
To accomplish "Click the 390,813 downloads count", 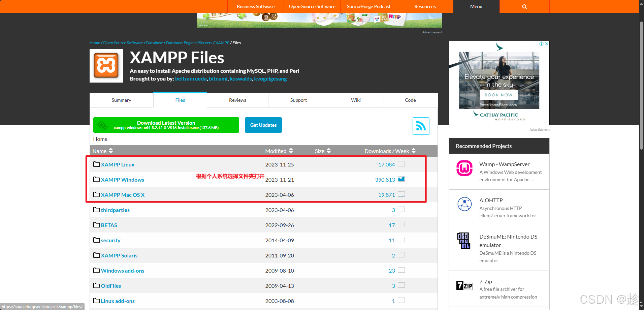I will coord(385,180).
